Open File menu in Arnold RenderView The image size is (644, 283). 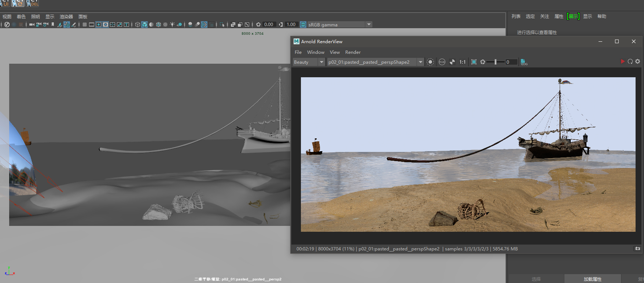298,52
